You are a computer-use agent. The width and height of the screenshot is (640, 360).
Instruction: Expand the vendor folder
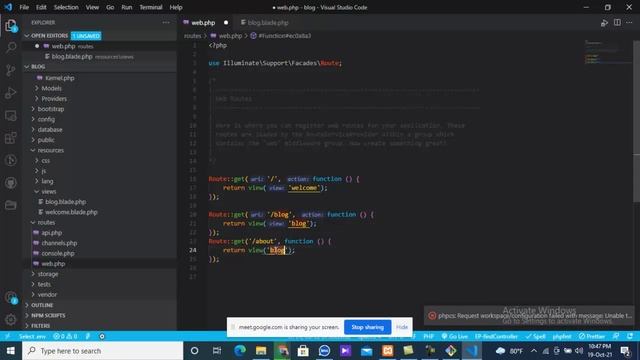[x=47, y=295]
